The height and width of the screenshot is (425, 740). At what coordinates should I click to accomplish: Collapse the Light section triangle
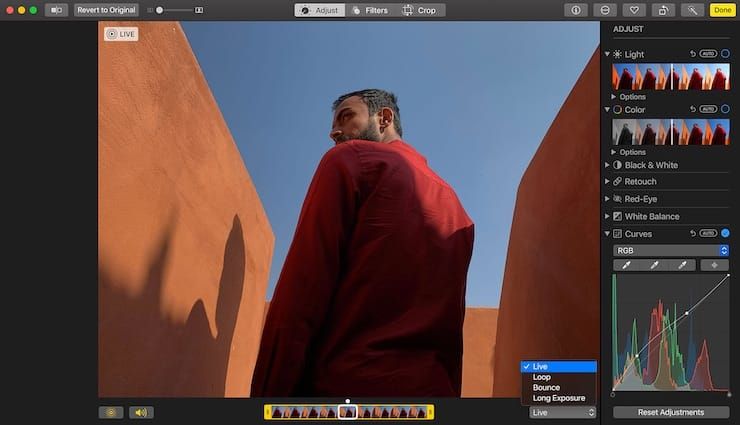(607, 54)
